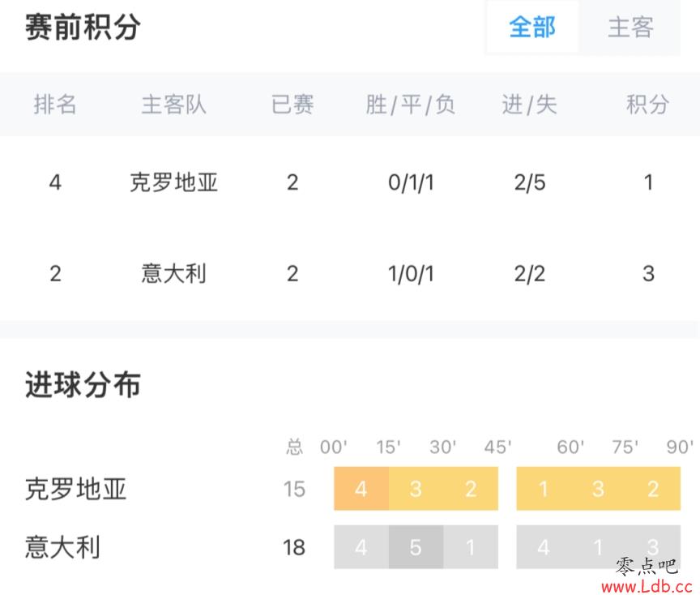This screenshot has height=595, width=700.
Task: Switch to the 主客 tab
Action: click(x=630, y=28)
